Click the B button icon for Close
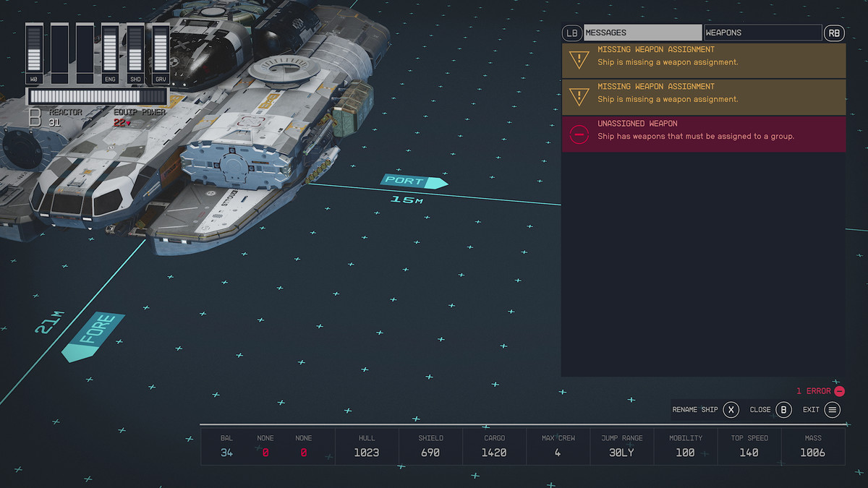This screenshot has height=488, width=868. pos(783,410)
